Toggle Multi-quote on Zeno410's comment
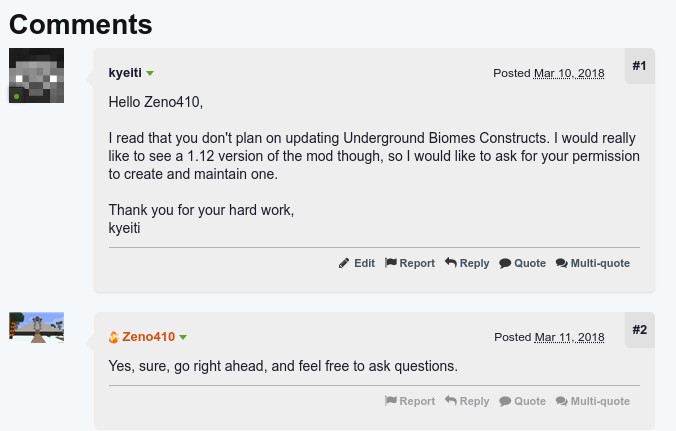This screenshot has height=431, width=676. tap(592, 401)
